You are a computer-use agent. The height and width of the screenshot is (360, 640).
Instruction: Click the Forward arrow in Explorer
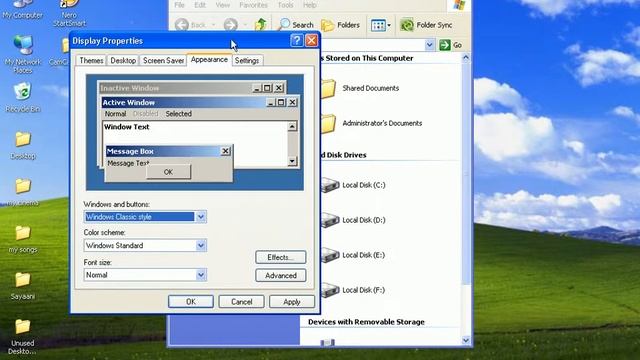pyautogui.click(x=231, y=25)
